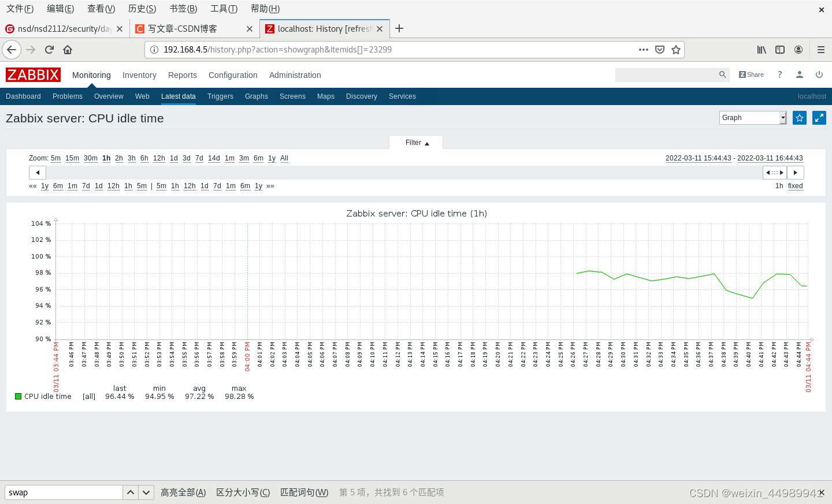Open Firefox account icon
The image size is (832, 504).
[798, 50]
